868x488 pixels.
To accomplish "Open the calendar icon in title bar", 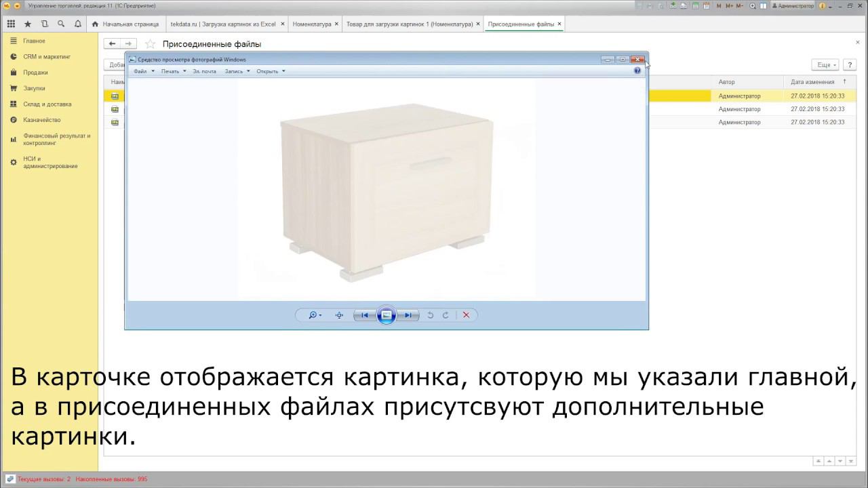I will pyautogui.click(x=706, y=5).
